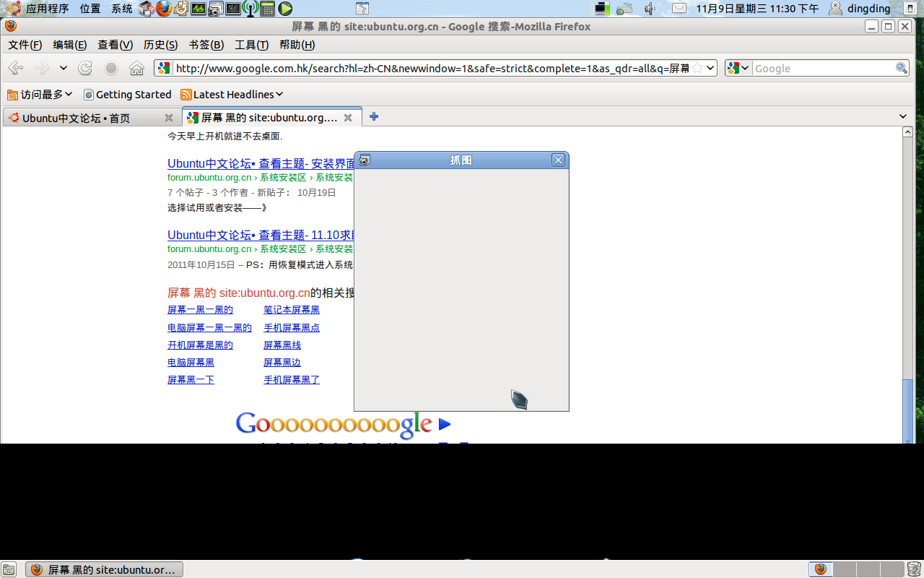Open a new tab with plus button

click(x=373, y=116)
